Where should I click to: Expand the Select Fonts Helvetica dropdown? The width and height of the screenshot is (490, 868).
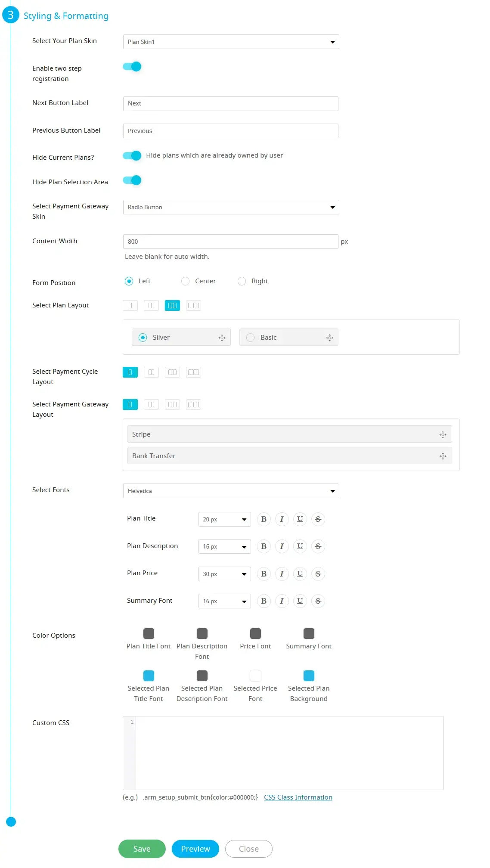pos(231,491)
